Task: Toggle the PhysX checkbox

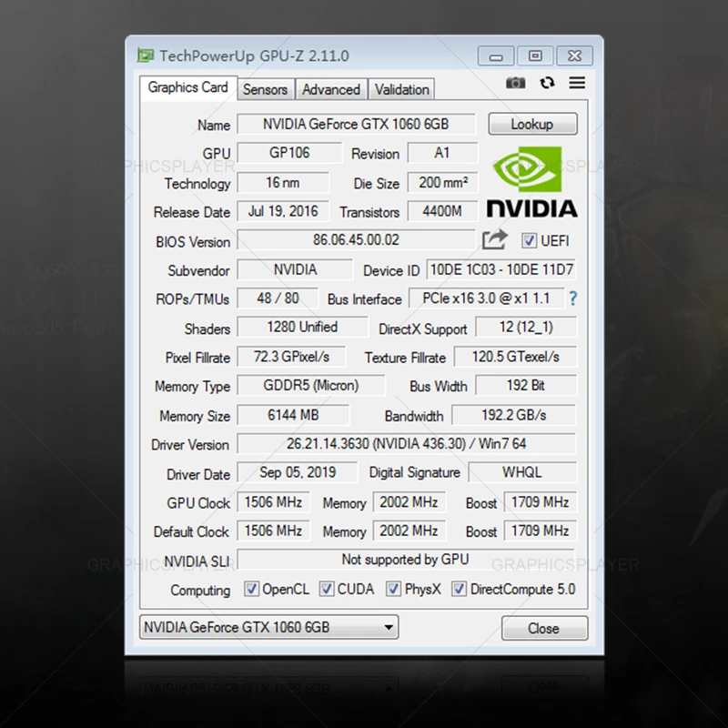Action: pos(394,589)
